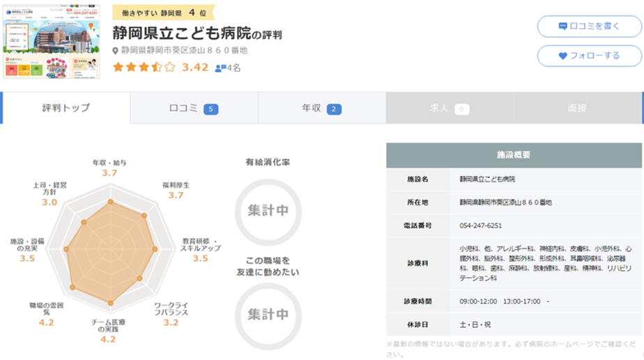This screenshot has width=644, height=360.
Task: Click the star rating icons
Action: pyautogui.click(x=144, y=67)
